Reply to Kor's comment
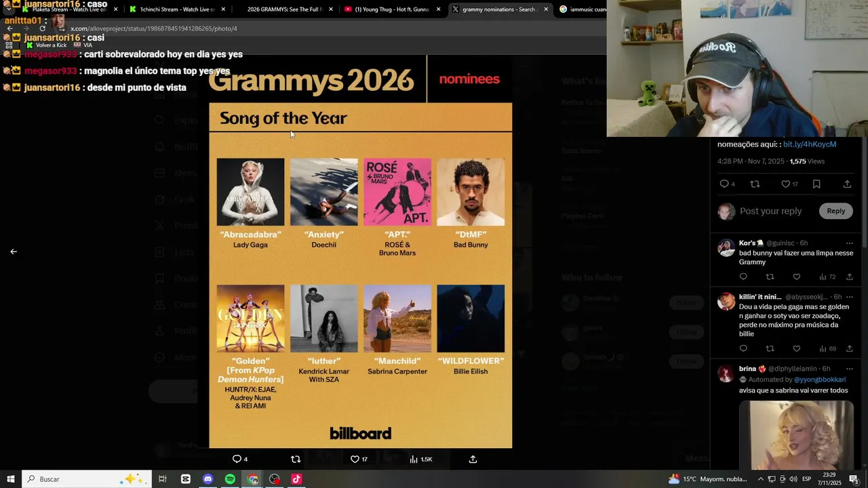This screenshot has height=488, width=868. 743,277
